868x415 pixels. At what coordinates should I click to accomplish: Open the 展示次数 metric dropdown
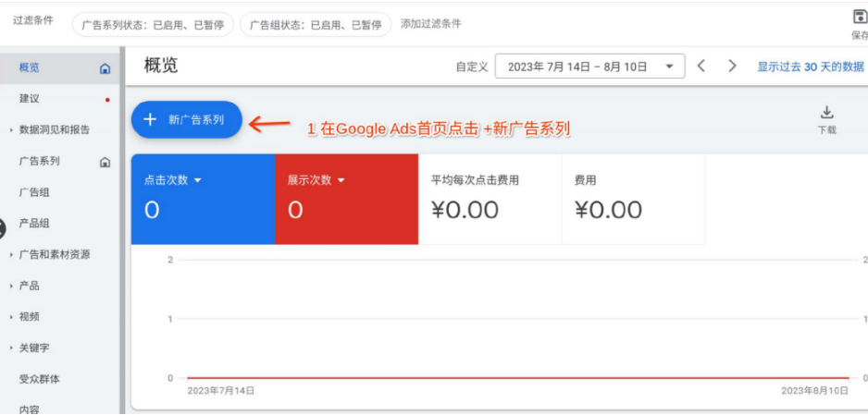pos(341,180)
